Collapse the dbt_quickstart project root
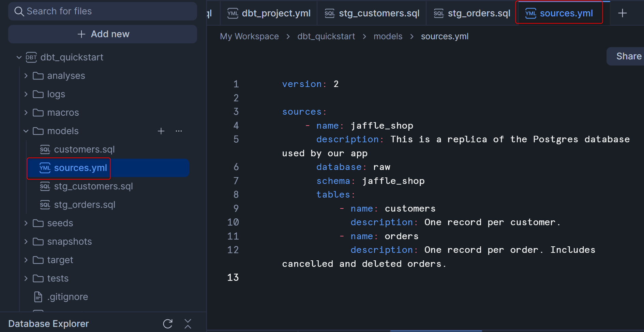 coord(19,57)
